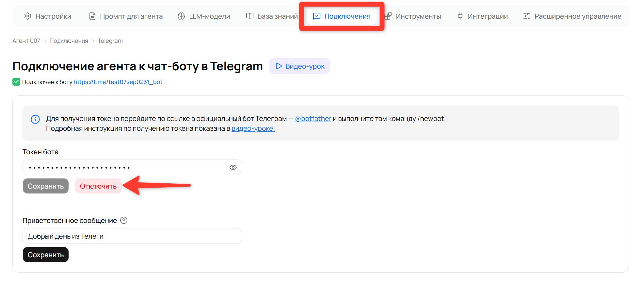The height and width of the screenshot is (285, 644).
Task: Click the brain icon beside LLM-модели
Action: coord(181,16)
